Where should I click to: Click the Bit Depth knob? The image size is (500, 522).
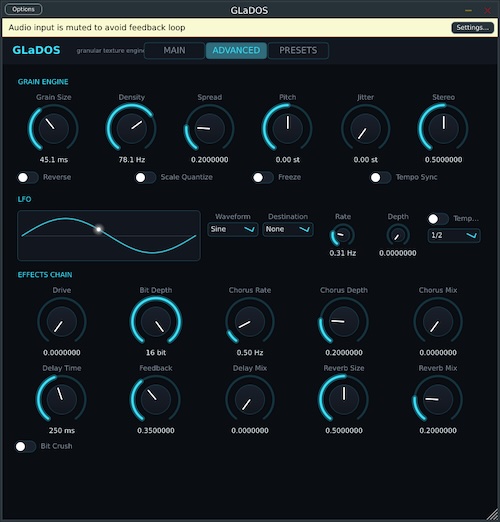coord(156,321)
